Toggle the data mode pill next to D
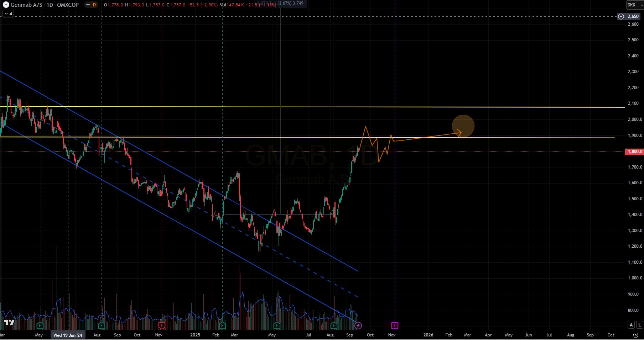 click(x=88, y=5)
